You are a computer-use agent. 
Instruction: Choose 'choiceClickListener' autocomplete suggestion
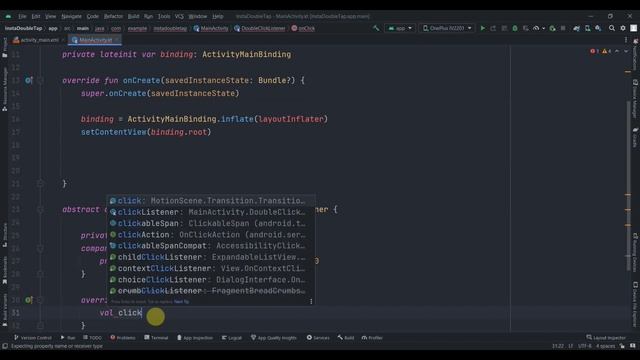tap(211, 280)
